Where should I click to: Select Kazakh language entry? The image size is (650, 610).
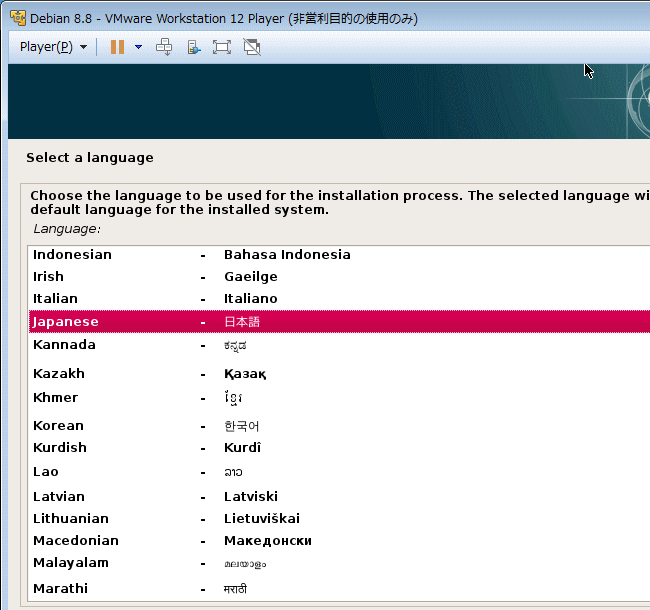tap(339, 373)
